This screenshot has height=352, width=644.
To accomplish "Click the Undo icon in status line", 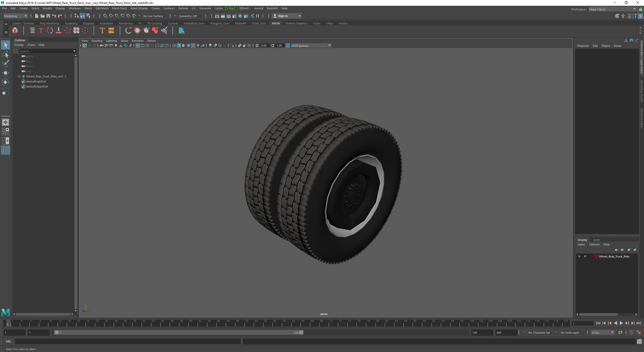I will coord(54,16).
